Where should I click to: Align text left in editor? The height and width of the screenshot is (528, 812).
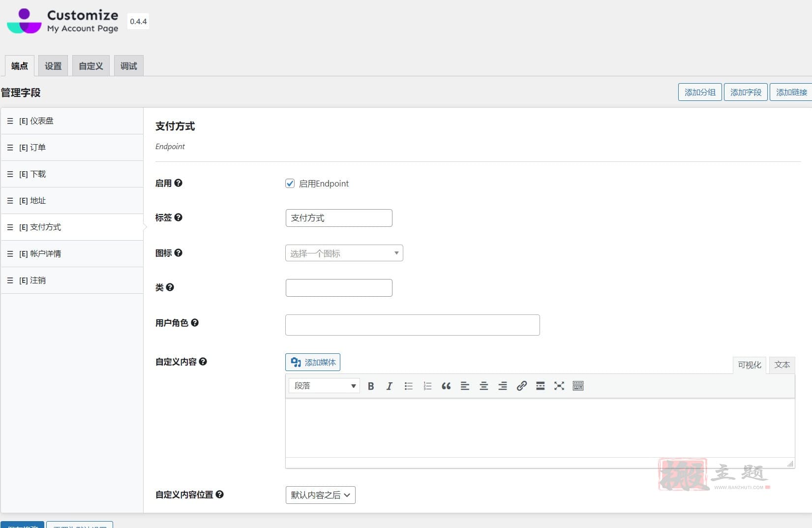465,386
